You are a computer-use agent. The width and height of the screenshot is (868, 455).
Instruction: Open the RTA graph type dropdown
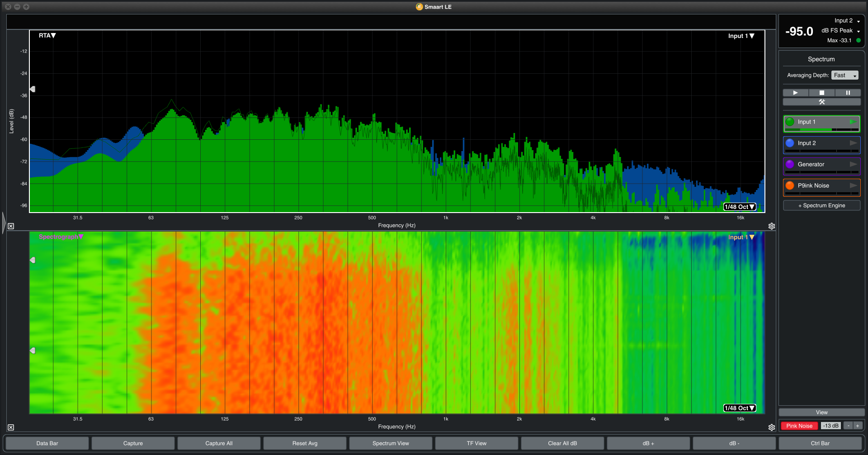tap(47, 35)
